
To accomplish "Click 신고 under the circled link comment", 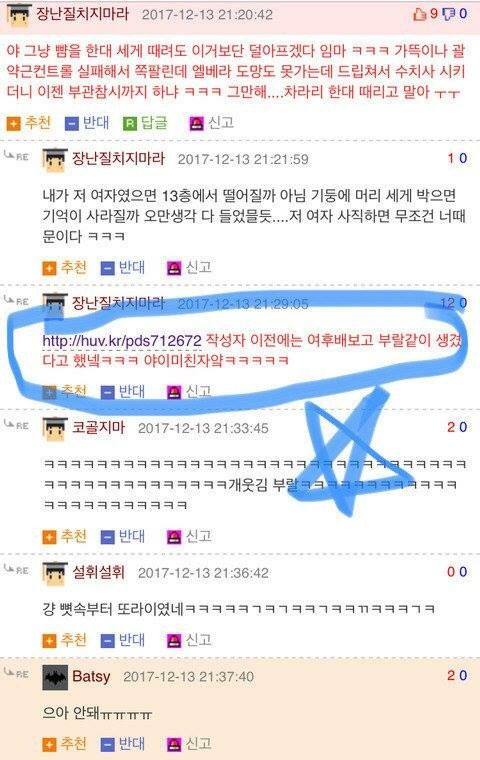I will pos(189,392).
